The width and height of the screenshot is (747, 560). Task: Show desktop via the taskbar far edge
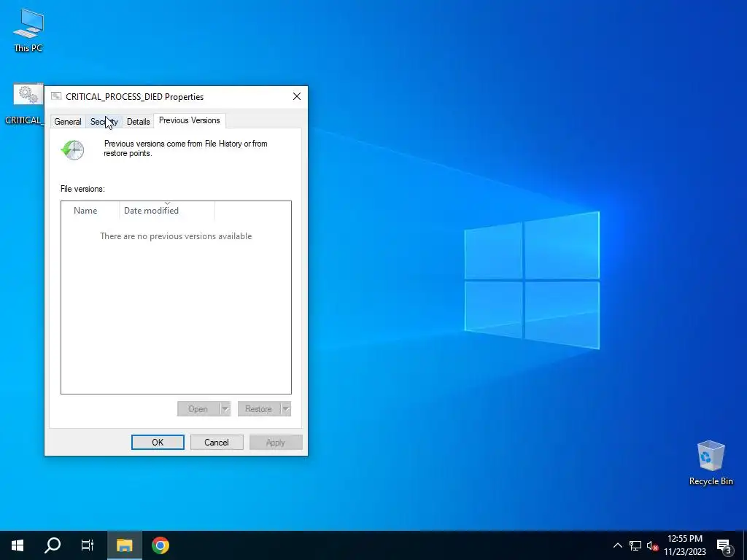745,545
